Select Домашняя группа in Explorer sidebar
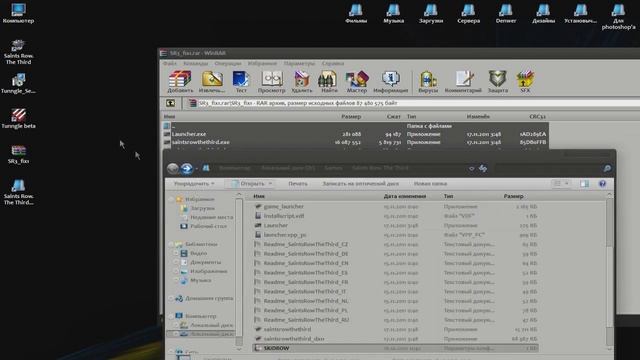 209,298
